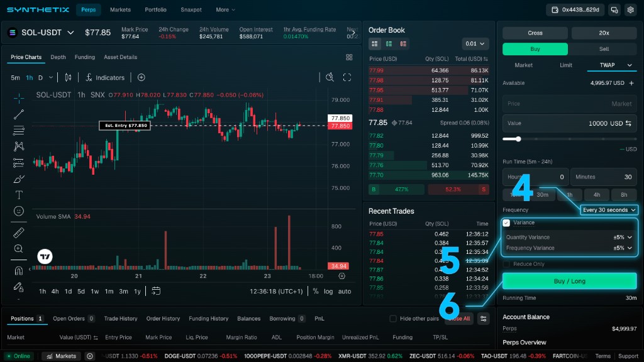Toggle auto scale on chart
This screenshot has width=644, height=362.
[344, 292]
